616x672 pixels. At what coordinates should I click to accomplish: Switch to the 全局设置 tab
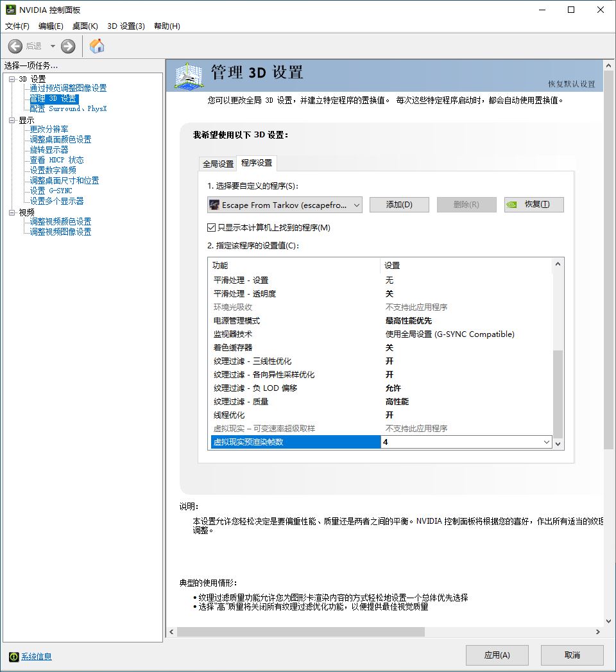(218, 164)
